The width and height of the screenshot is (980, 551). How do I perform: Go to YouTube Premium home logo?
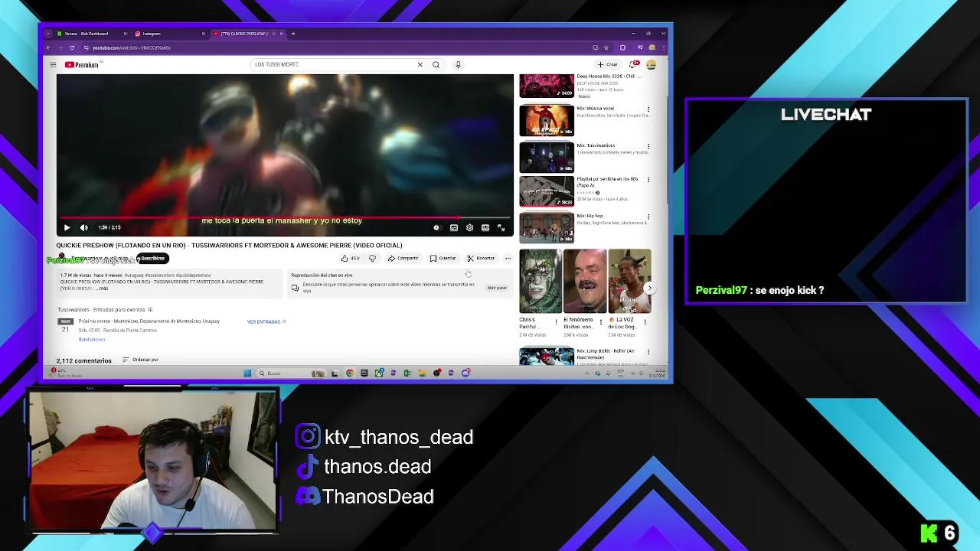[81, 65]
